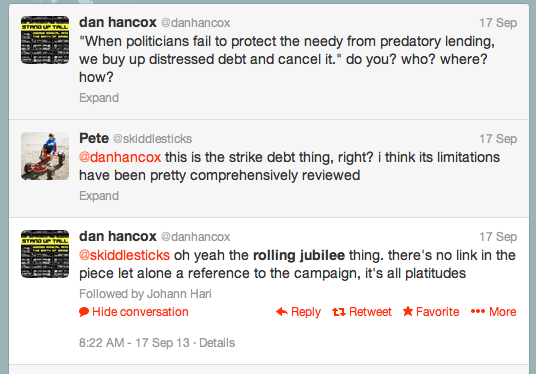The width and height of the screenshot is (536, 374).
Task: Expand the first dan hancox tweet
Action: pyautogui.click(x=99, y=98)
